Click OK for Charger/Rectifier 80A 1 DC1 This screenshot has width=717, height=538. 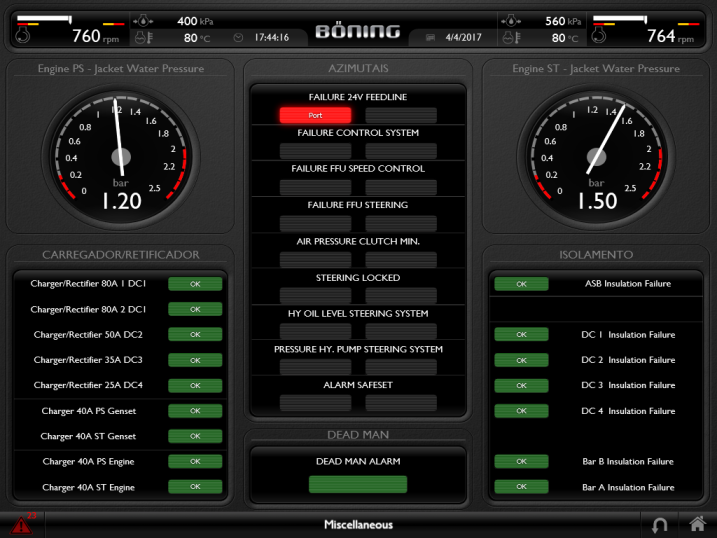click(195, 284)
